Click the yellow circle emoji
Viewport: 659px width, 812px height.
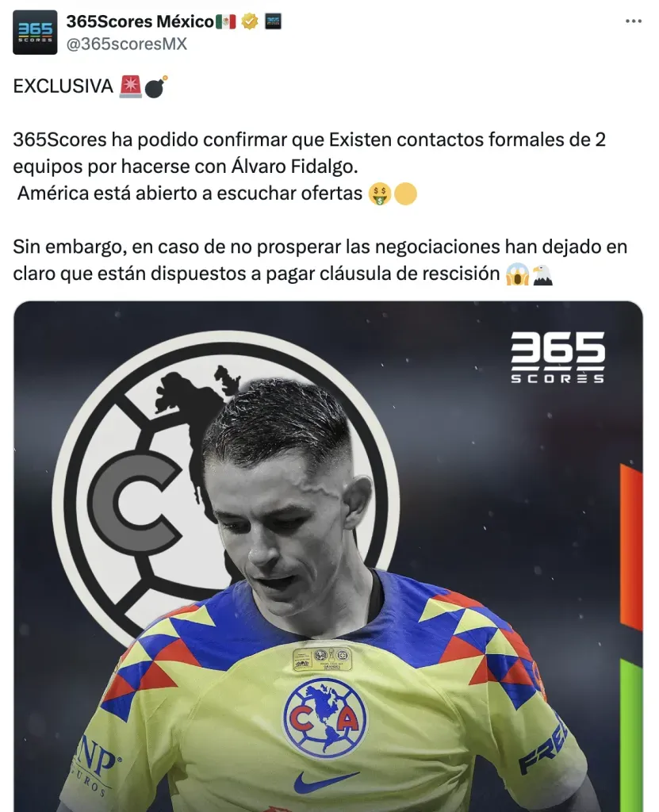pos(405,194)
